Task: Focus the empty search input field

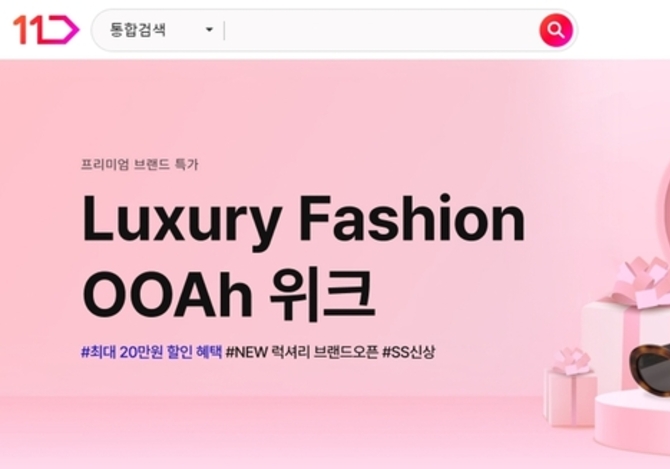Action: click(x=380, y=30)
